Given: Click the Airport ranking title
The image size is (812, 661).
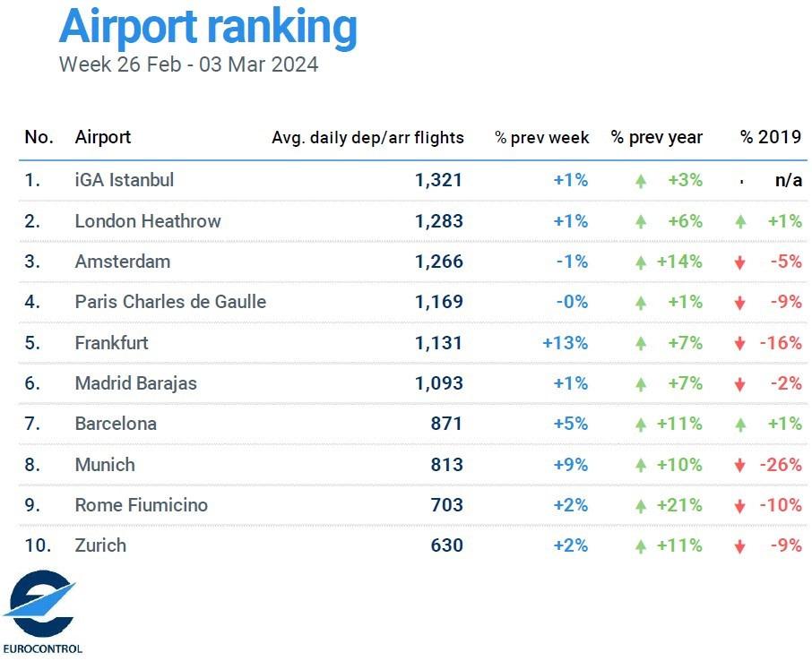Looking at the screenshot, I should pyautogui.click(x=208, y=27).
